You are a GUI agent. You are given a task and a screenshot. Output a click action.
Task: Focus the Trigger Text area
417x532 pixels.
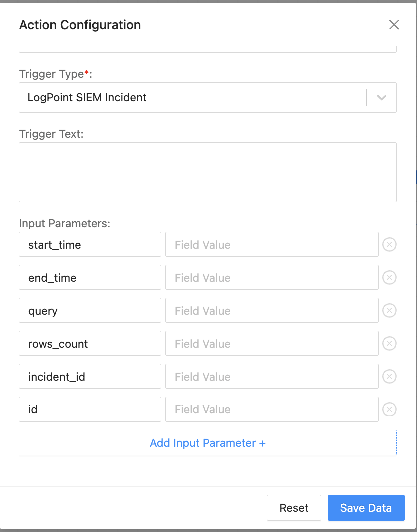pyautogui.click(x=208, y=172)
